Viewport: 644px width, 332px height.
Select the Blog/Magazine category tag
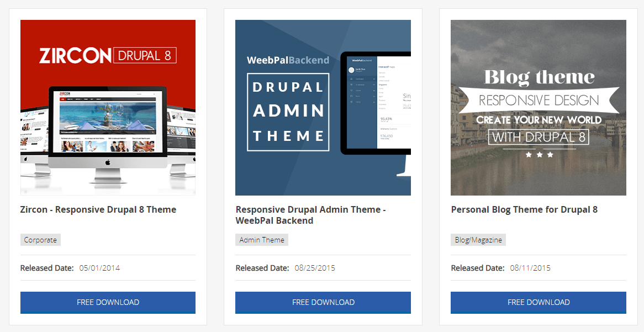tap(478, 240)
